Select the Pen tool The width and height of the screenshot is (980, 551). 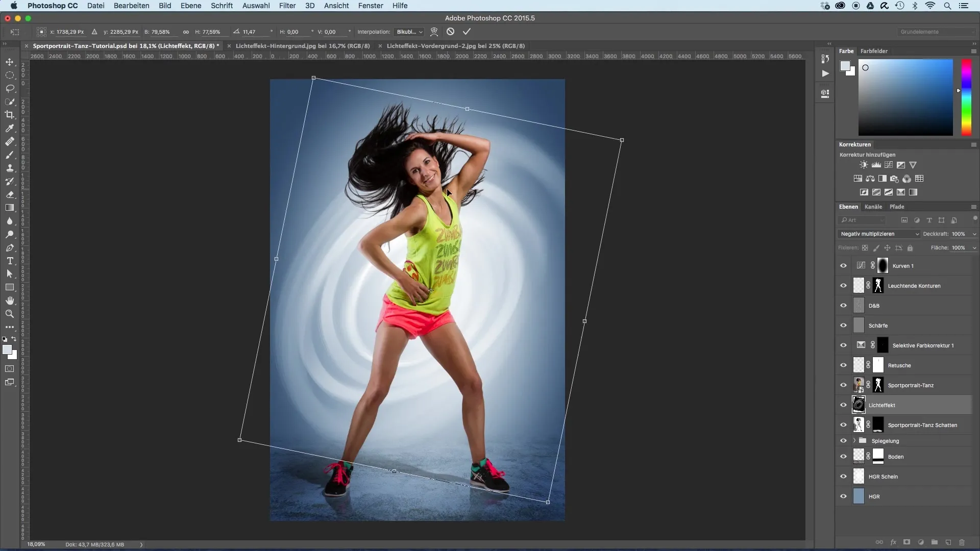(x=10, y=247)
